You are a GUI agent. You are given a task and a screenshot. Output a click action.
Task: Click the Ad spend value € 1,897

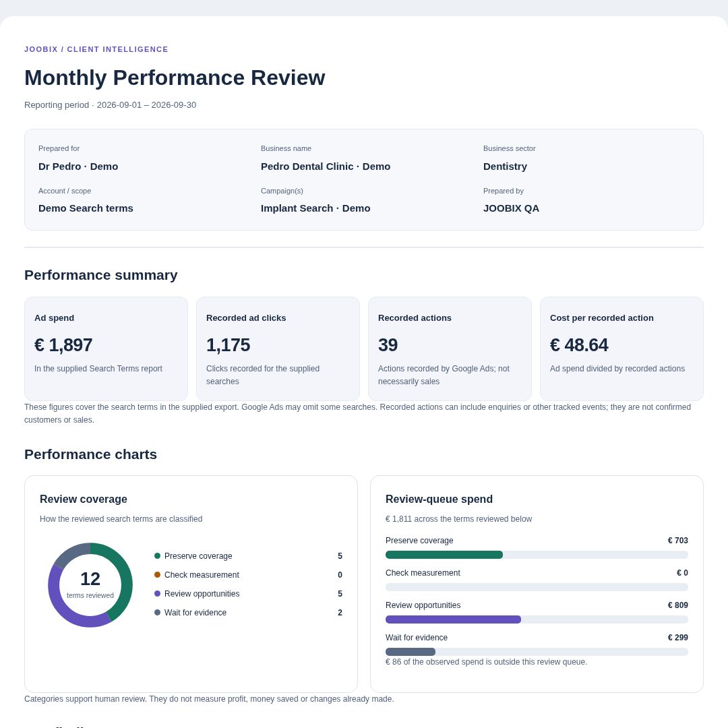click(63, 345)
